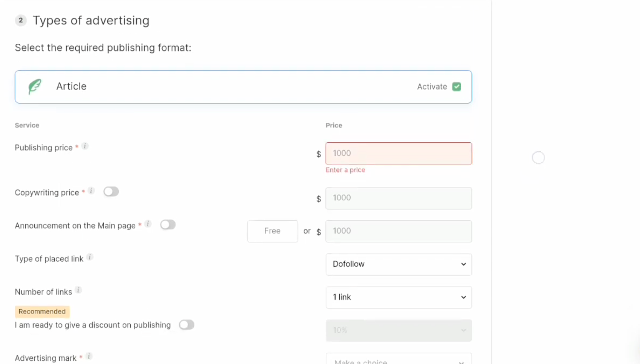The width and height of the screenshot is (640, 364).
Task: Select Free for the Main page announcement
Action: 272,231
